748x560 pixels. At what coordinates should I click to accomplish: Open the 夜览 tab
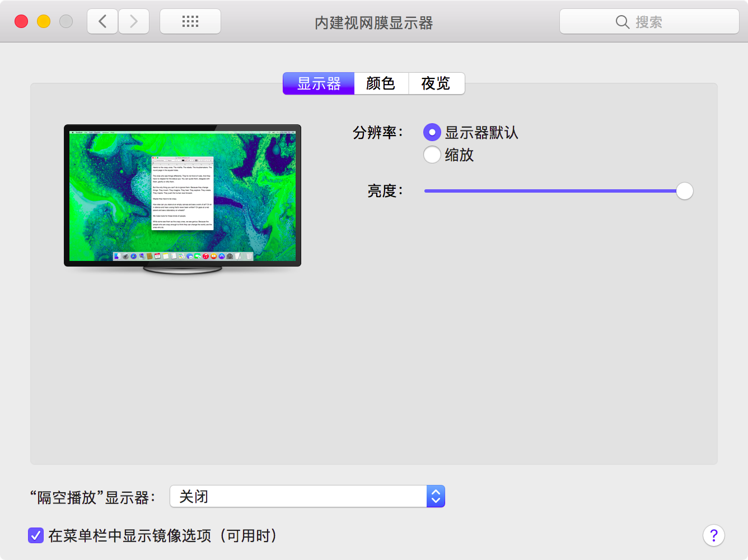436,83
